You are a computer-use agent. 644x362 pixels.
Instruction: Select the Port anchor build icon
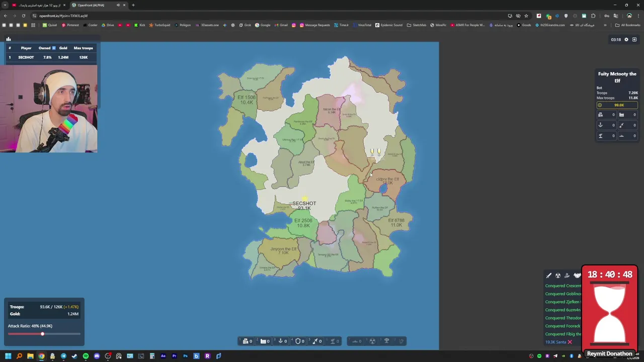(x=282, y=341)
